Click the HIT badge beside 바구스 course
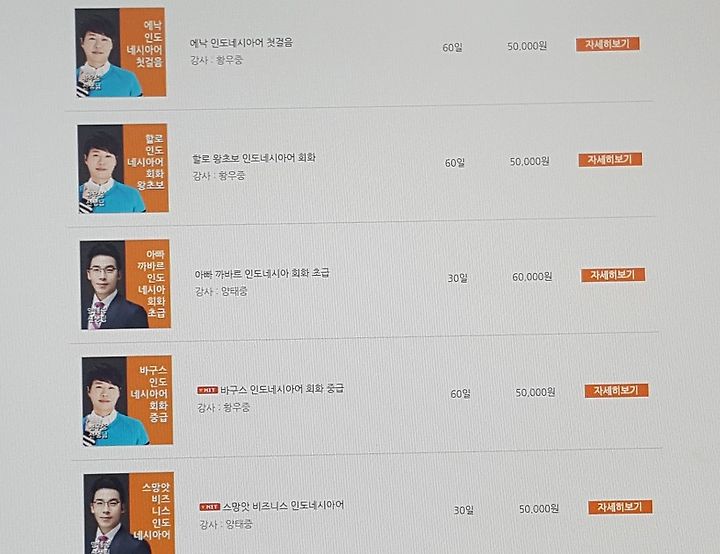This screenshot has width=720, height=554. coord(208,390)
